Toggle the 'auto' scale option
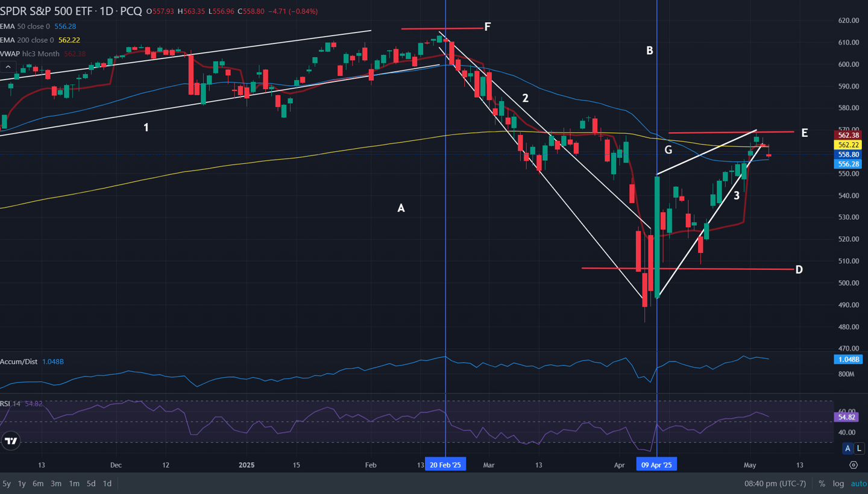 [858, 484]
